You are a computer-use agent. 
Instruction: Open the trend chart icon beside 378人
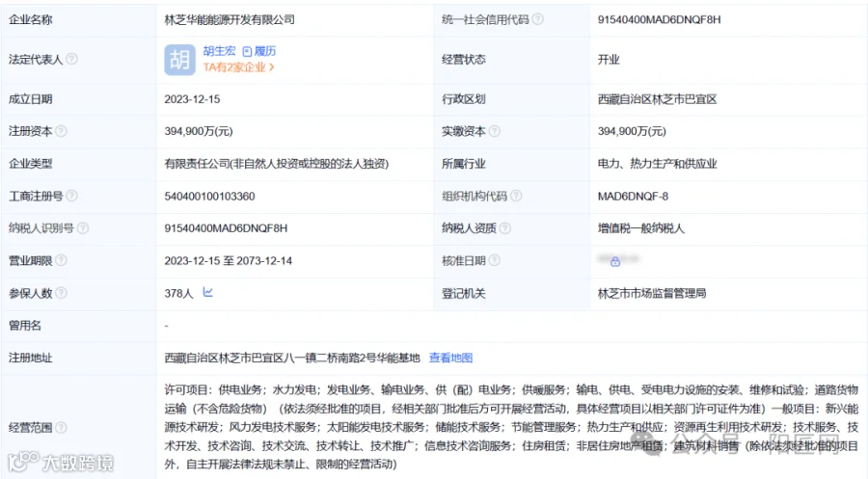point(207,292)
